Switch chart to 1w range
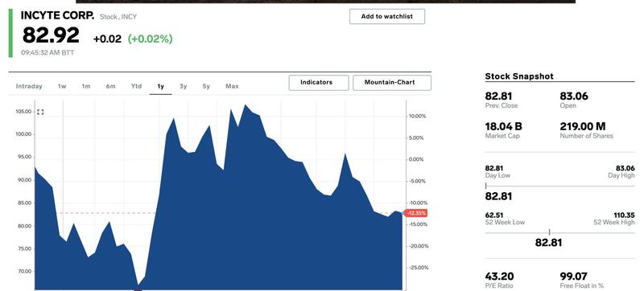 point(62,86)
